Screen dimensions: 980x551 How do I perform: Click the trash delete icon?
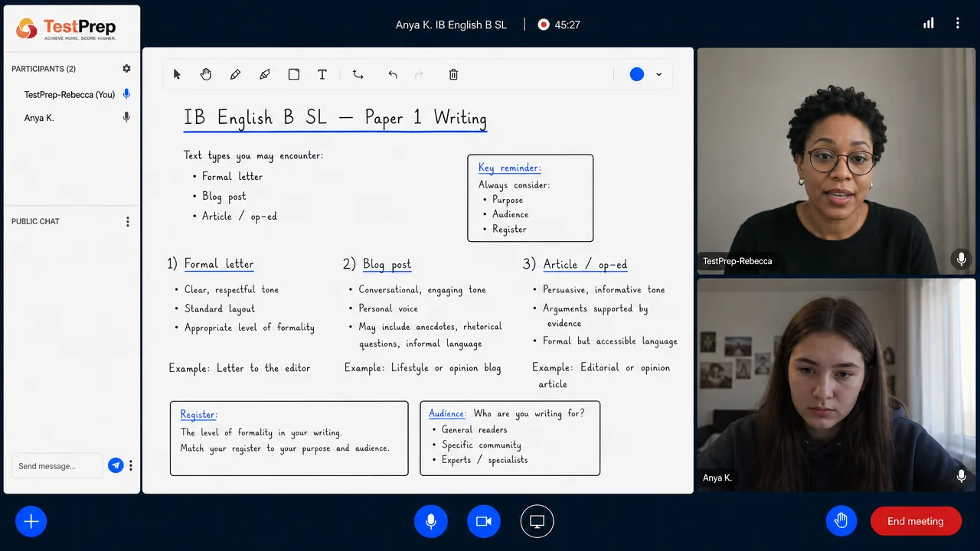point(453,74)
